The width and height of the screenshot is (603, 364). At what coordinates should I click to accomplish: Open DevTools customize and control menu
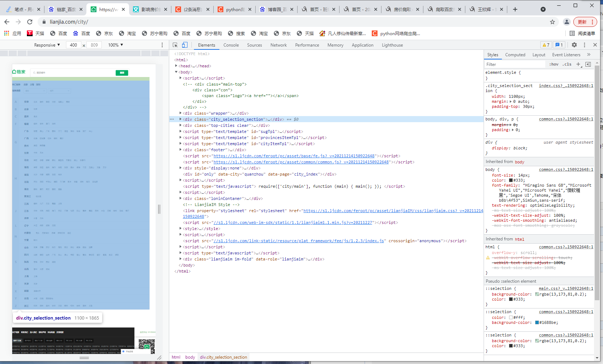click(584, 45)
